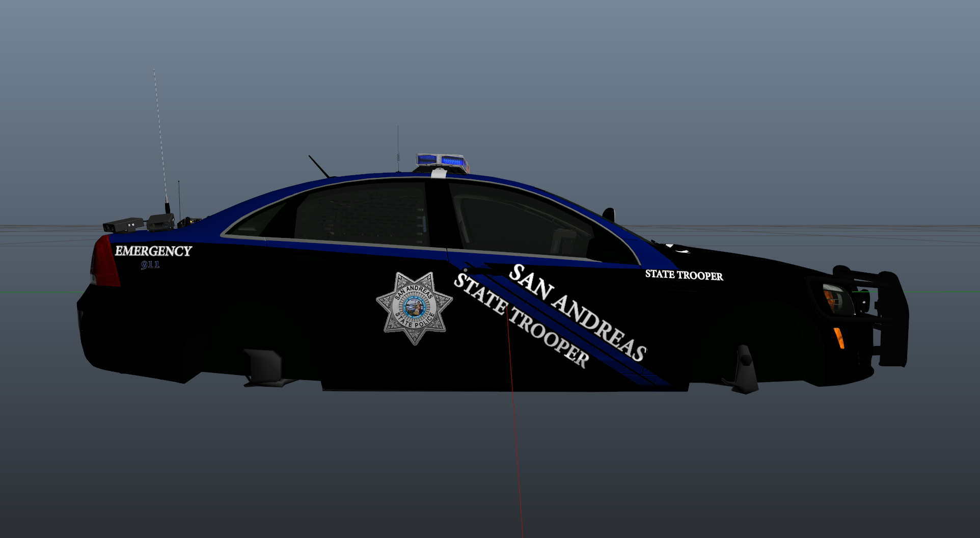Screen dimensions: 980x538
Task: Select the thin antenna beside lightbar
Action: [x=398, y=148]
